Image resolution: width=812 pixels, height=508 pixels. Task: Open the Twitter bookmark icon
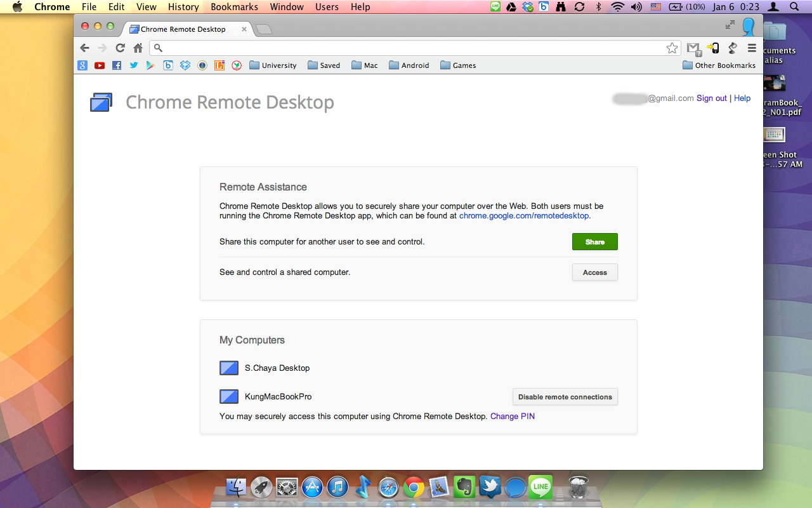pos(134,65)
